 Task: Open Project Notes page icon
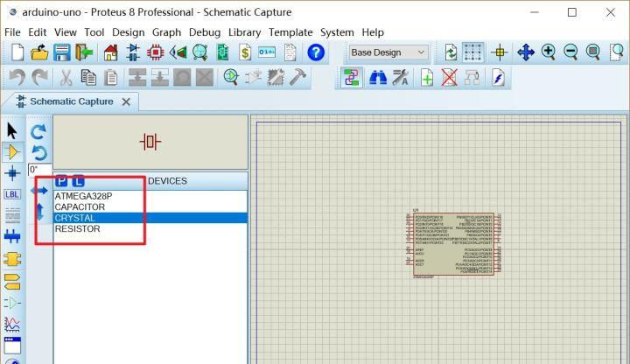point(290,52)
